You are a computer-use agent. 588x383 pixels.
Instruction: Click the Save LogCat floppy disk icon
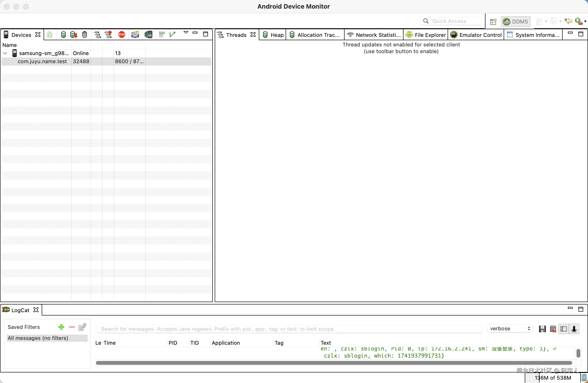542,329
